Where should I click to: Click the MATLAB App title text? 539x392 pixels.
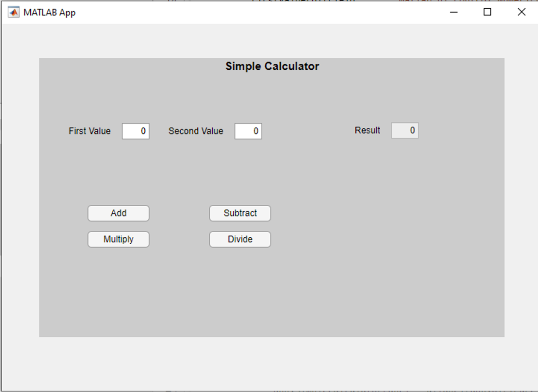click(x=49, y=12)
